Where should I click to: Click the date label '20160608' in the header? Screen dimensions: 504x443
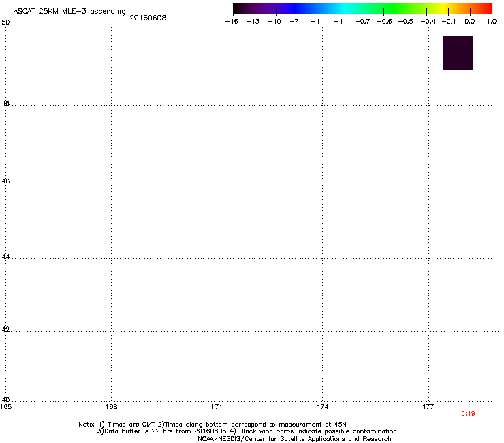(148, 18)
